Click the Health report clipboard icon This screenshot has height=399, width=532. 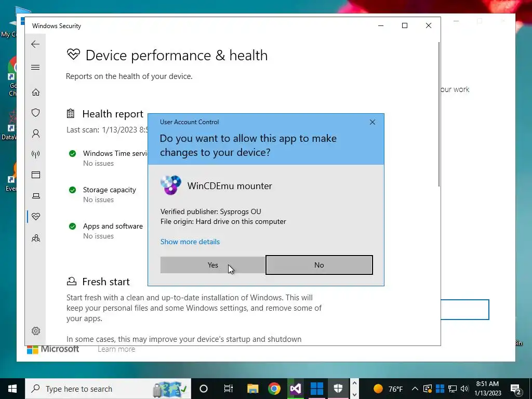[71, 114]
